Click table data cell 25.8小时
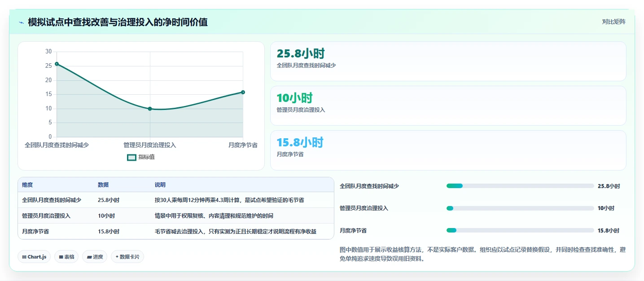Screen dimensions: 644x281 click(x=109, y=200)
